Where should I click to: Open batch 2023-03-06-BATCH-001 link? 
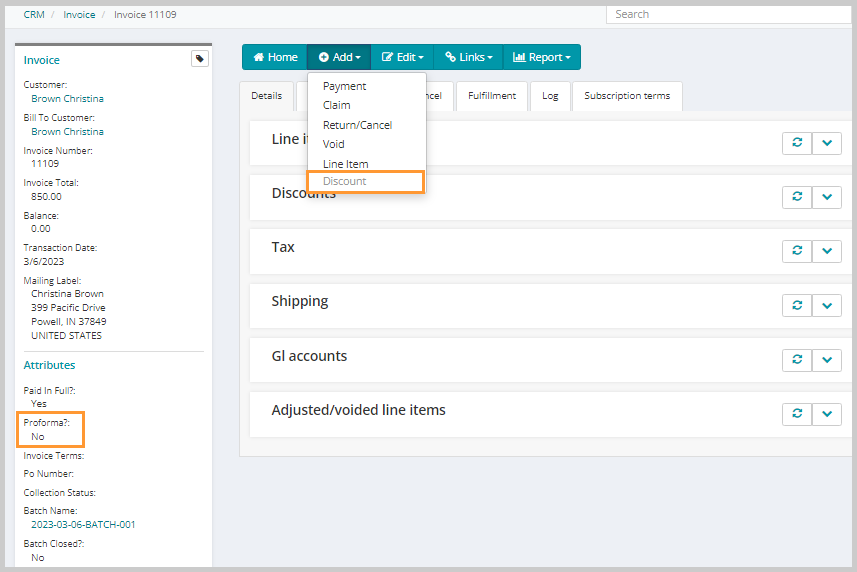click(83, 524)
